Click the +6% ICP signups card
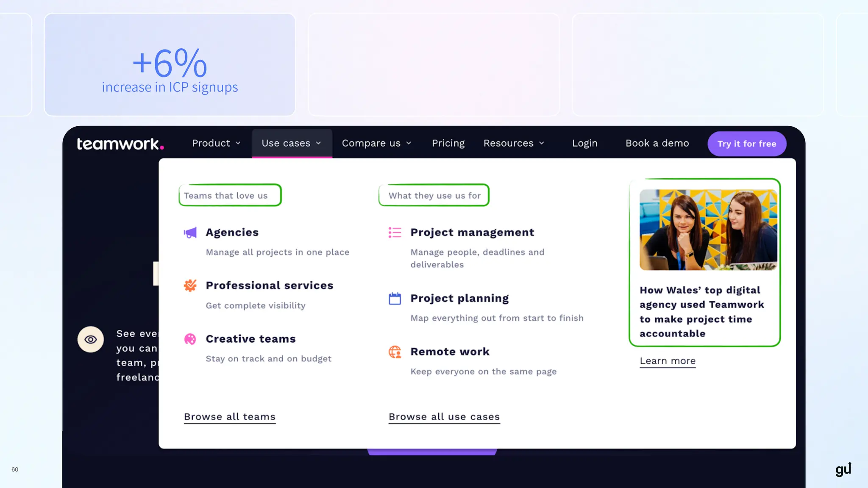This screenshot has height=488, width=868. 170,64
